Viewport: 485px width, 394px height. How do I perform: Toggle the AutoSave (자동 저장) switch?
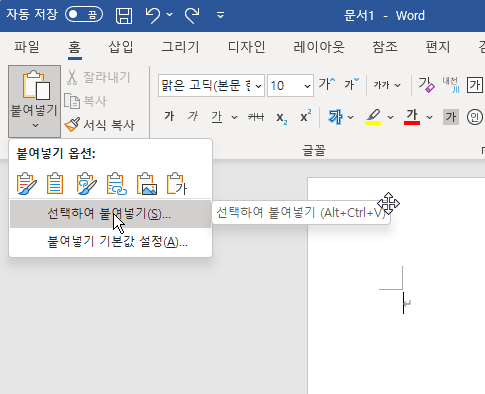coord(84,15)
